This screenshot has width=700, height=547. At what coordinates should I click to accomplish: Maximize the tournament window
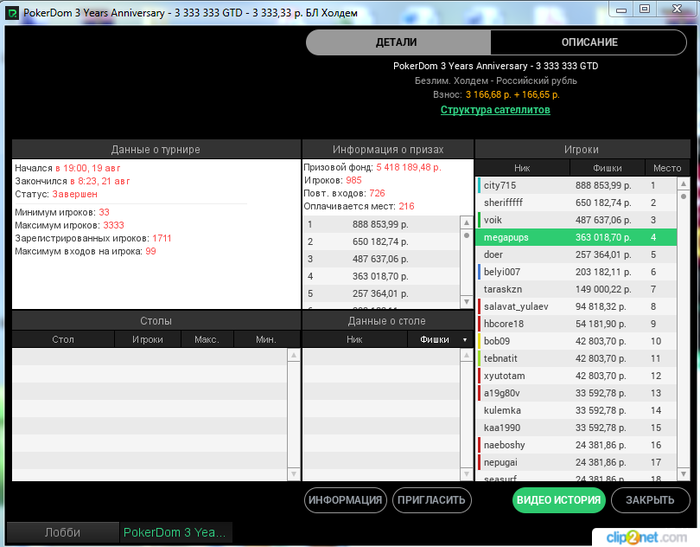[x=644, y=9]
